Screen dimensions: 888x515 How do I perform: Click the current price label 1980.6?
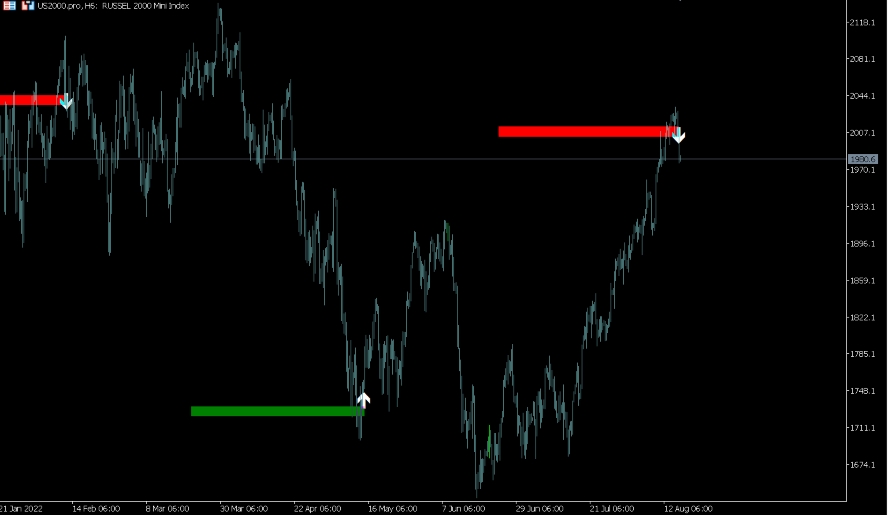pos(863,159)
